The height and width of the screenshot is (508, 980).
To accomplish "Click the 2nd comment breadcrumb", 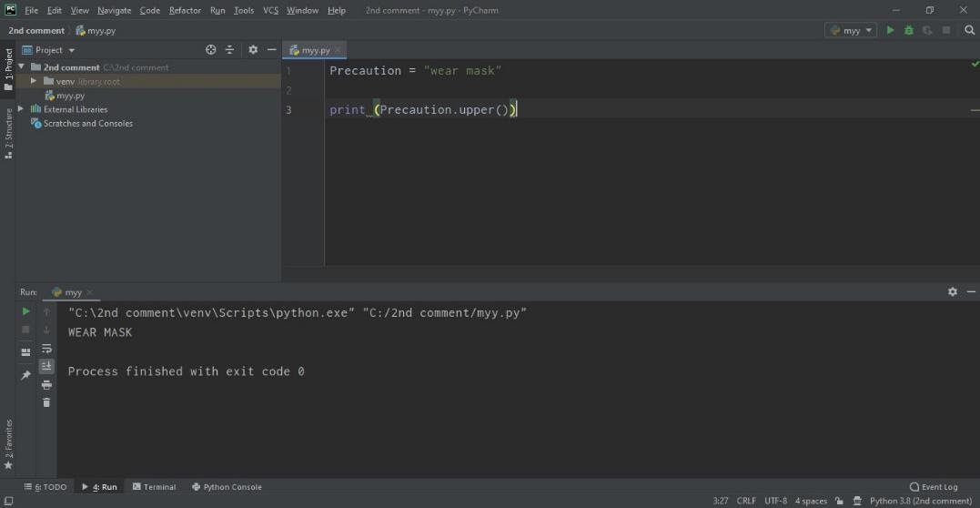I will point(36,31).
